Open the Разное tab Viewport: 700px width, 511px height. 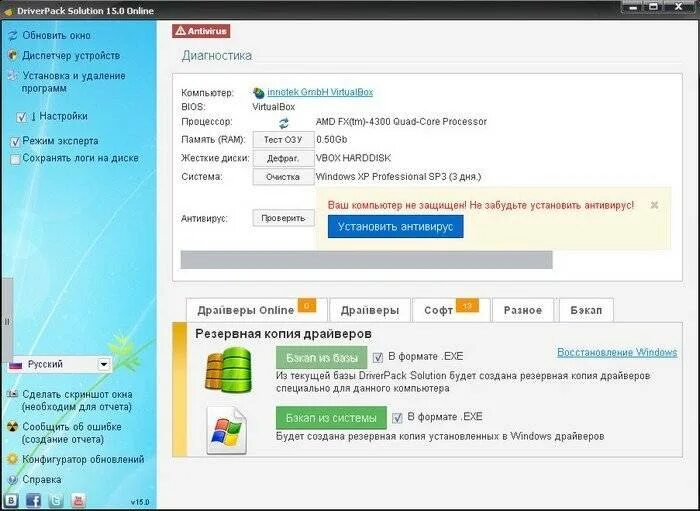pyautogui.click(x=523, y=310)
